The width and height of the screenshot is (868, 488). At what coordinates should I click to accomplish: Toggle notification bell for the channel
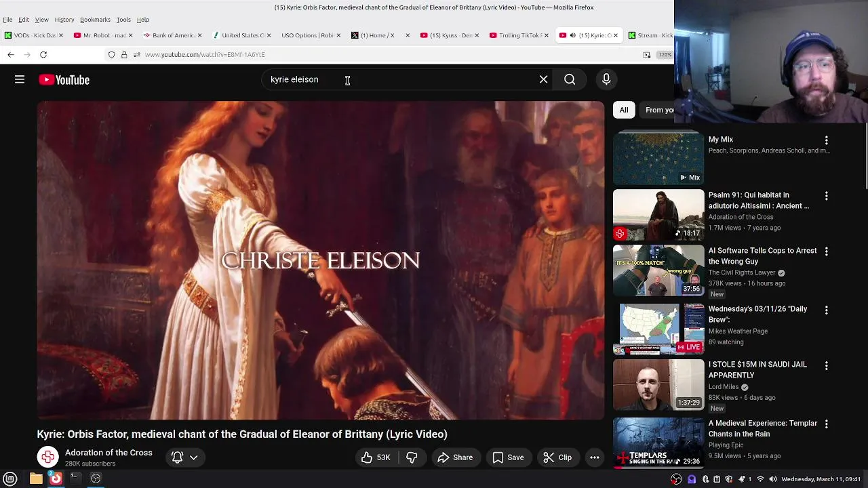[x=178, y=457]
